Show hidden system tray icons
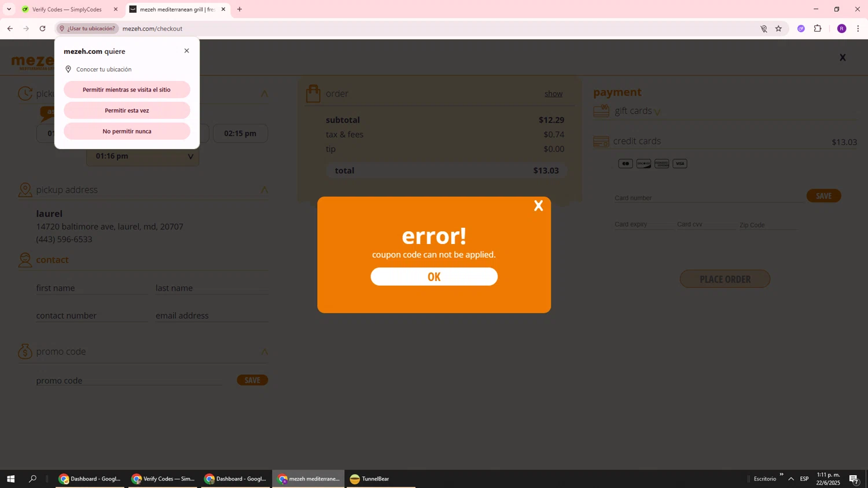The width and height of the screenshot is (868, 488). pyautogui.click(x=791, y=479)
